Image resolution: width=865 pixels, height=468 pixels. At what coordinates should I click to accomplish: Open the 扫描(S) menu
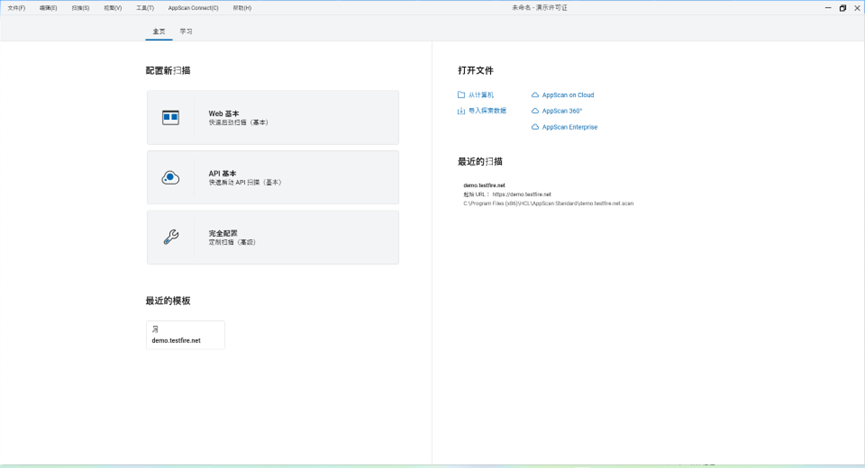(81, 8)
